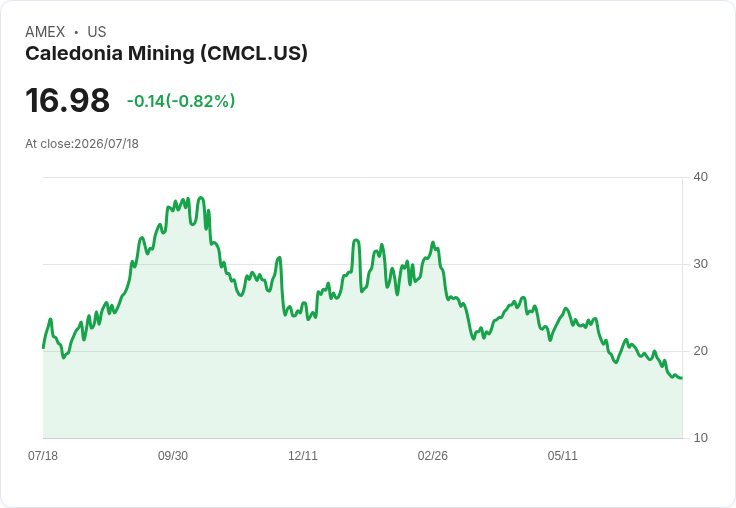Click the chart peak near 09/30
This screenshot has height=508, width=736.
point(201,198)
